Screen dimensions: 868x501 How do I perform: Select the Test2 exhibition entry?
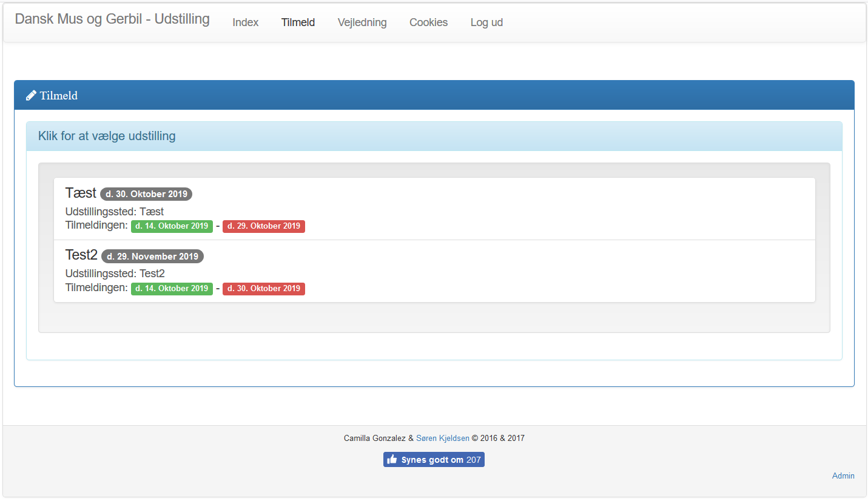coord(81,255)
